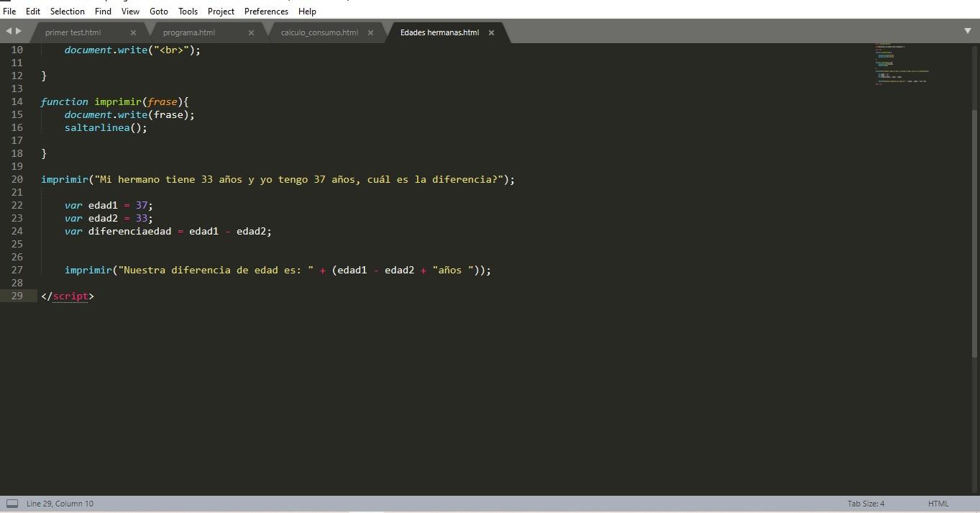Change the Tab Size: 4 setting
The width and height of the screenshot is (980, 513).
pyautogui.click(x=866, y=504)
